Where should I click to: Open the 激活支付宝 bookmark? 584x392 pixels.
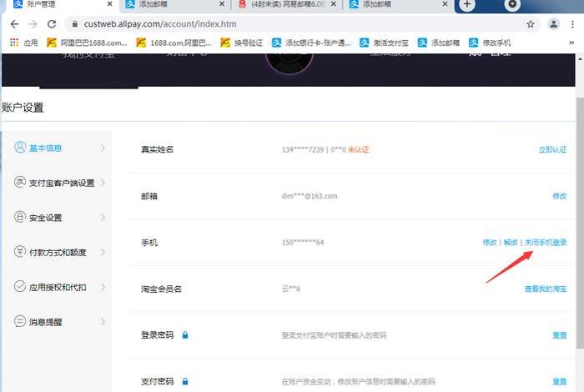384,43
